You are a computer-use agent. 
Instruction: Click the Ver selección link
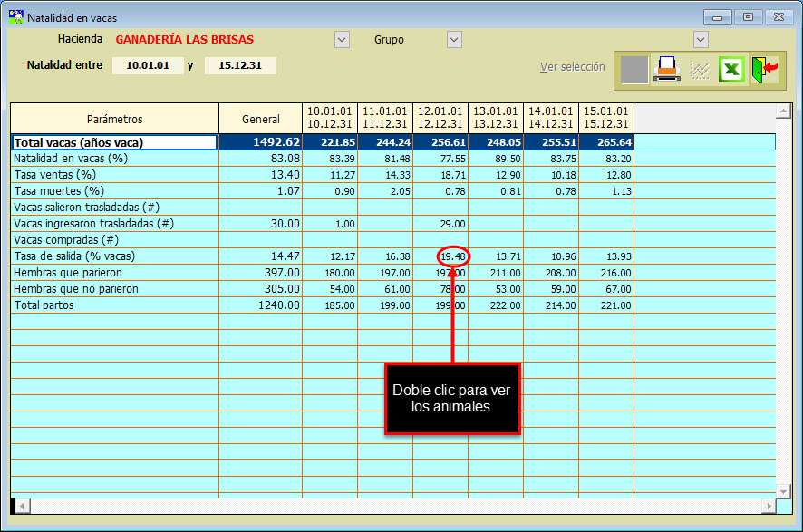[x=572, y=67]
